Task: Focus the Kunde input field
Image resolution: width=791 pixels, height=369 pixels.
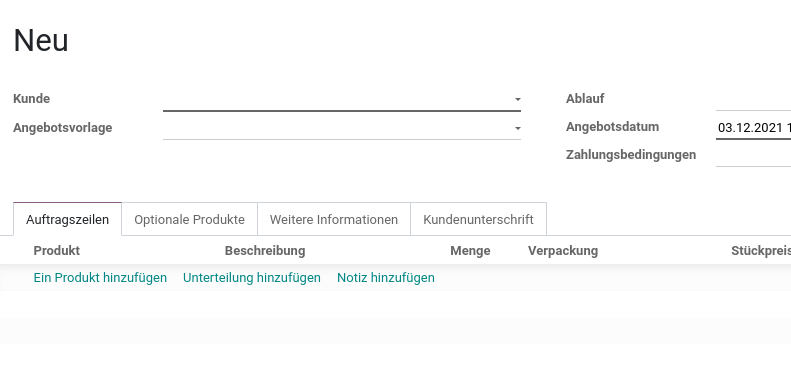Action: [x=338, y=99]
